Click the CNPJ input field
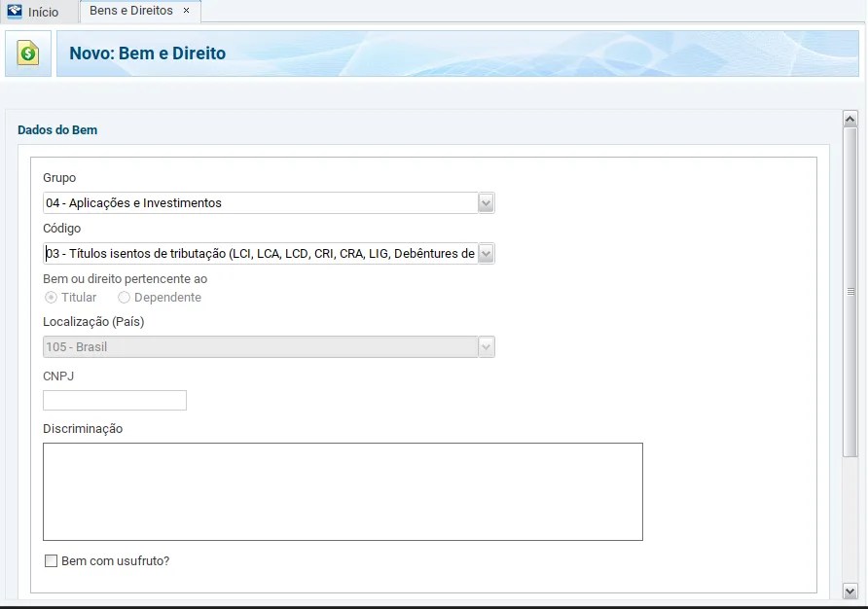The width and height of the screenshot is (868, 609). pos(115,400)
